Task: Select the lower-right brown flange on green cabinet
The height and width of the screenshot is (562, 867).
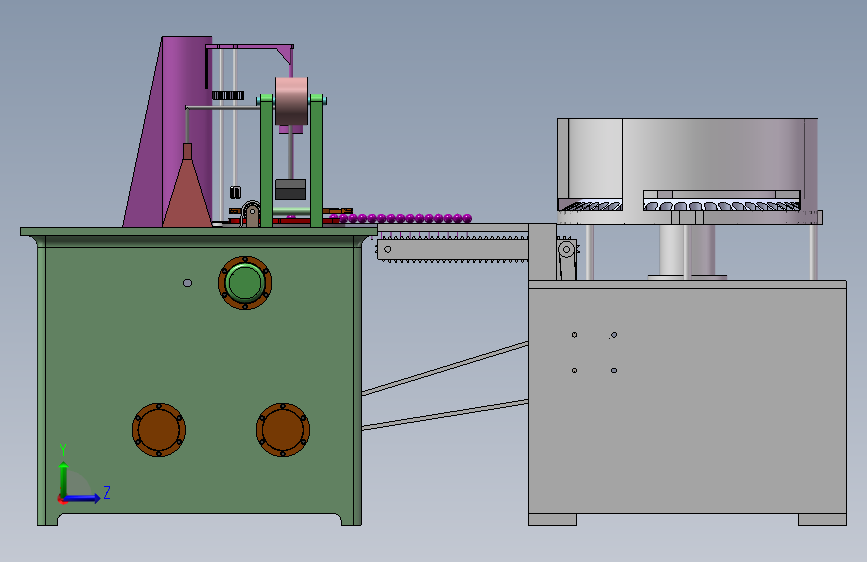Action: point(283,430)
